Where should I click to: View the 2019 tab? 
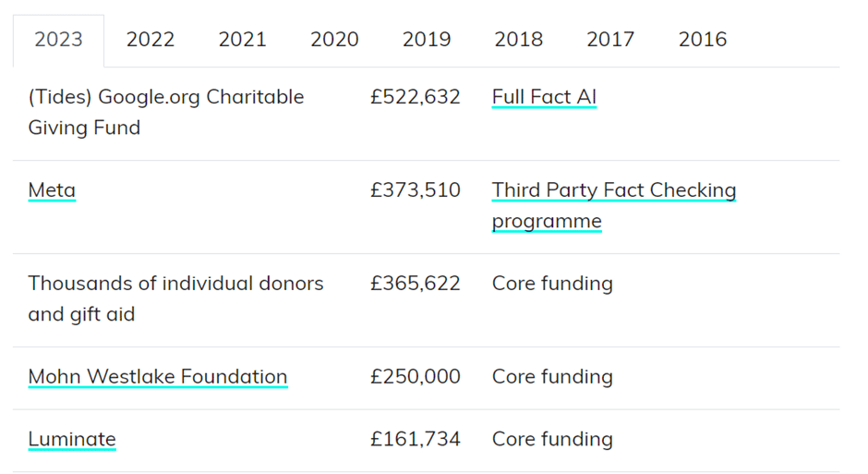point(427,40)
